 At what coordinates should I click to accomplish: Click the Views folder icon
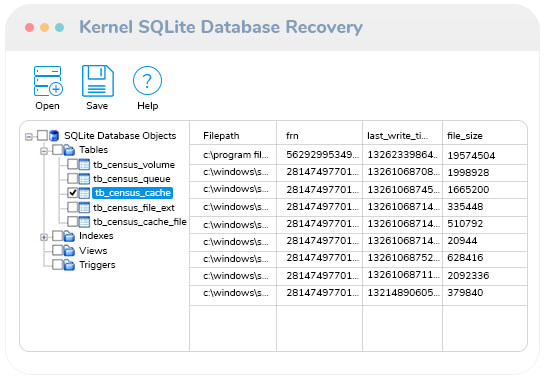(x=69, y=251)
